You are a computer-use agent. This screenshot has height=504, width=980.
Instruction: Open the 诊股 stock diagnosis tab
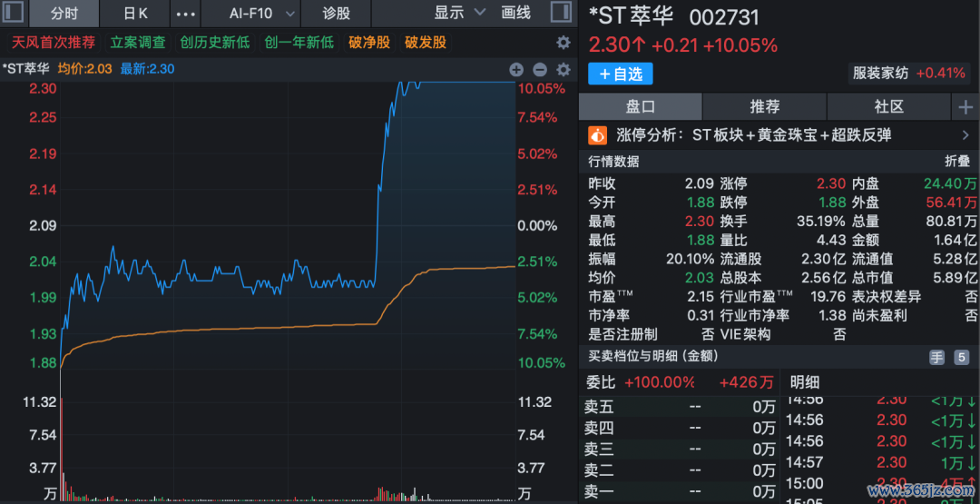(337, 14)
